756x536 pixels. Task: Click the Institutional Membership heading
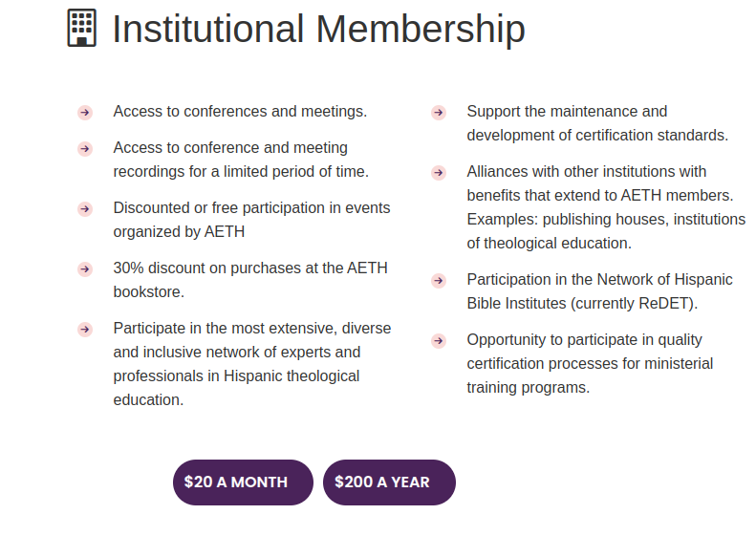click(318, 29)
